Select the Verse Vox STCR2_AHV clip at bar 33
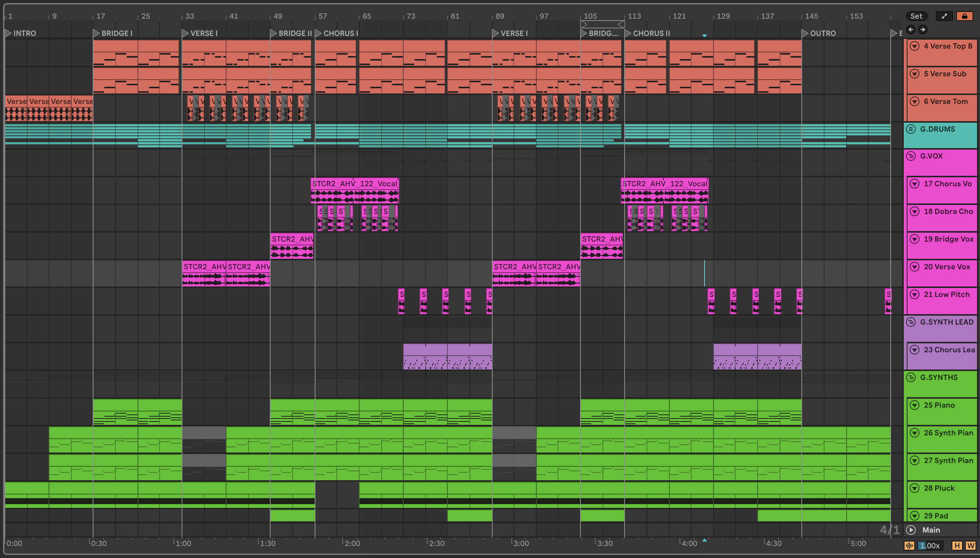 (204, 274)
